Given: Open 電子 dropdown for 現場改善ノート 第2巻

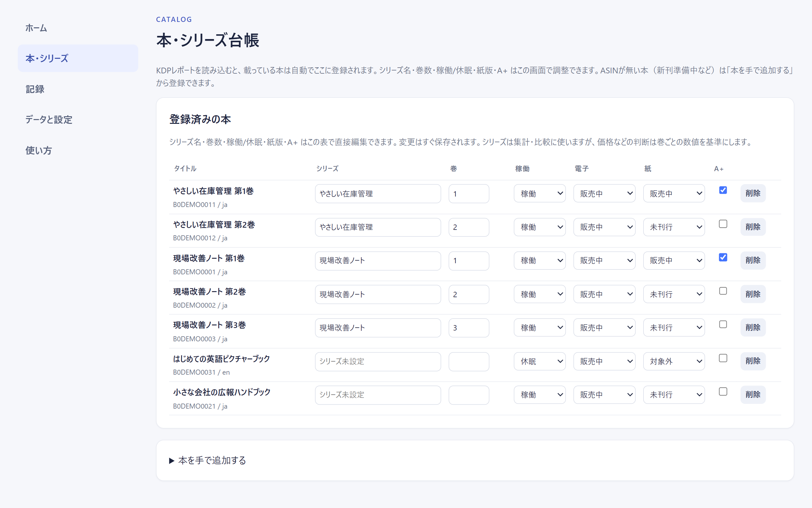Looking at the screenshot, I should [x=604, y=294].
